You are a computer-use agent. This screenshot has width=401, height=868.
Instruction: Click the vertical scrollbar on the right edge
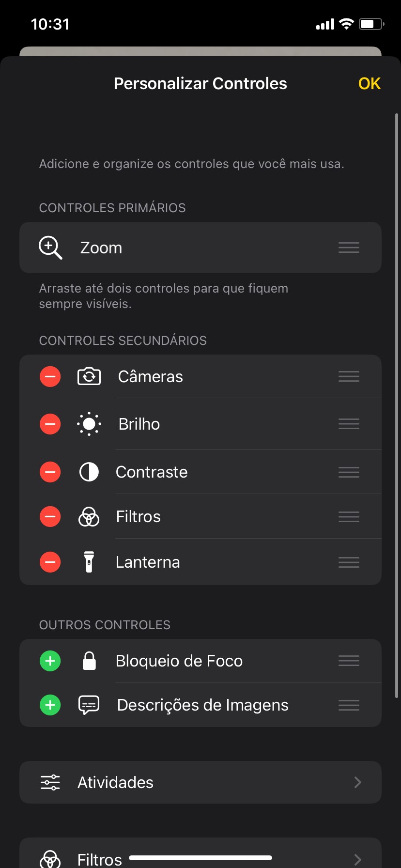[396, 405]
